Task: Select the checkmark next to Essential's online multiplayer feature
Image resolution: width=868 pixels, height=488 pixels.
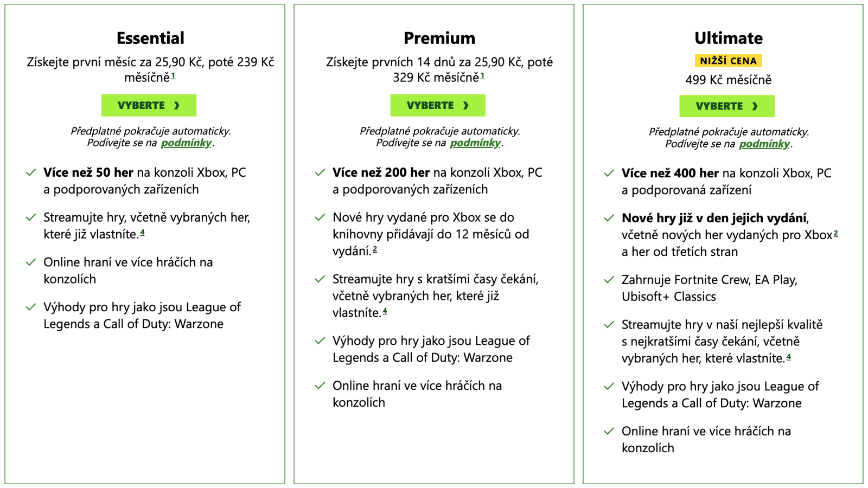Action: pos(30,262)
